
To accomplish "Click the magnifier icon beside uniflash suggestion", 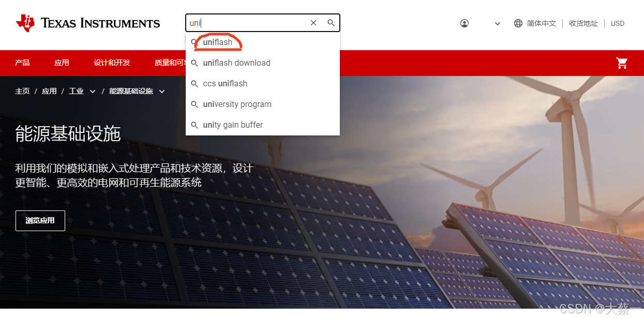I will pyautogui.click(x=195, y=42).
